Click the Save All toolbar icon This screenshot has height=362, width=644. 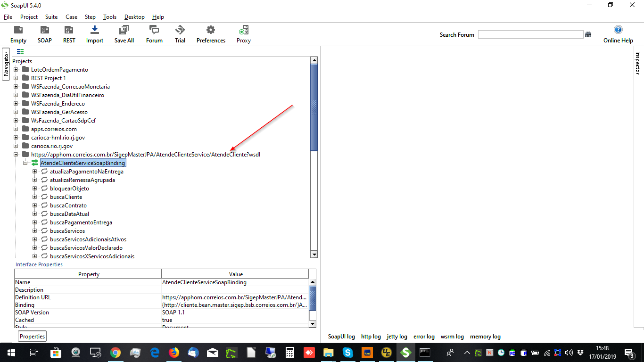pos(124,30)
